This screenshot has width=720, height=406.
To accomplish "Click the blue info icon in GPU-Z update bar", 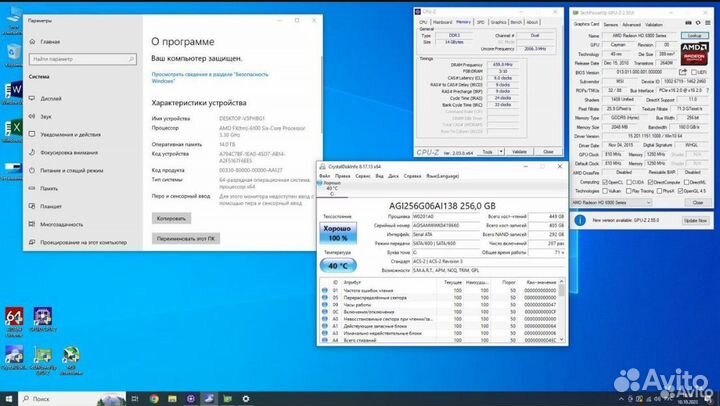I will 580,220.
